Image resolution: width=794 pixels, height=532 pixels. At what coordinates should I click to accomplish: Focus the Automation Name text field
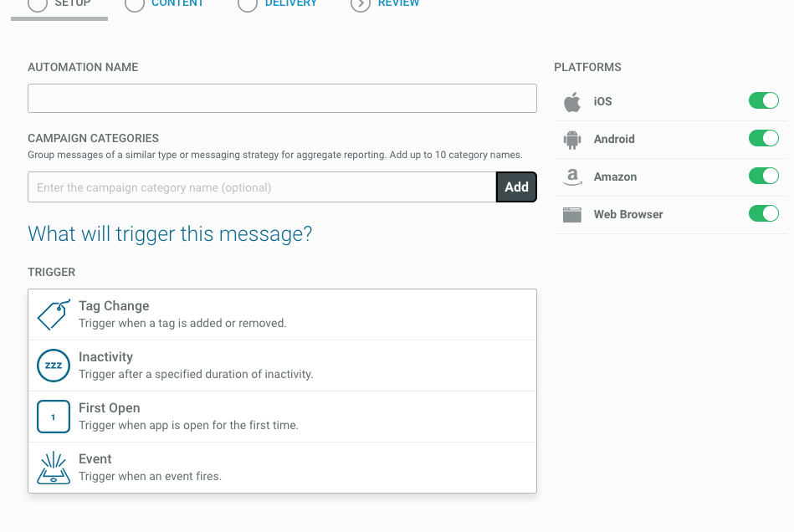tap(282, 99)
